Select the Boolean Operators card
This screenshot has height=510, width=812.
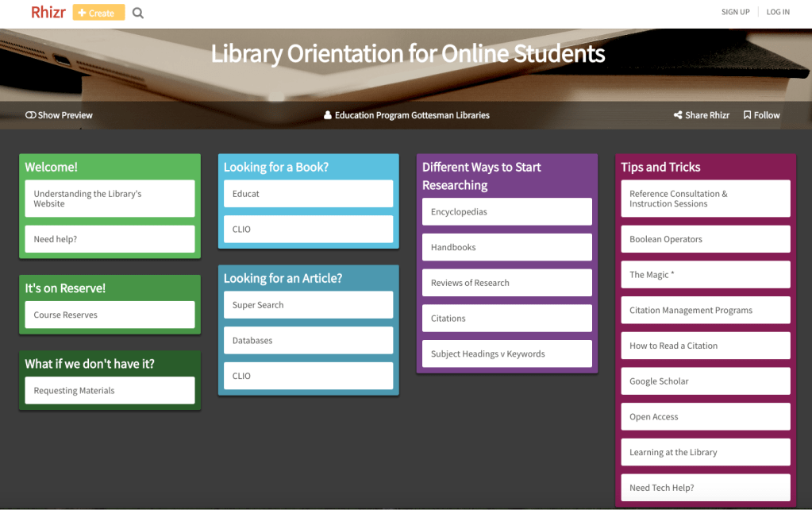click(705, 239)
